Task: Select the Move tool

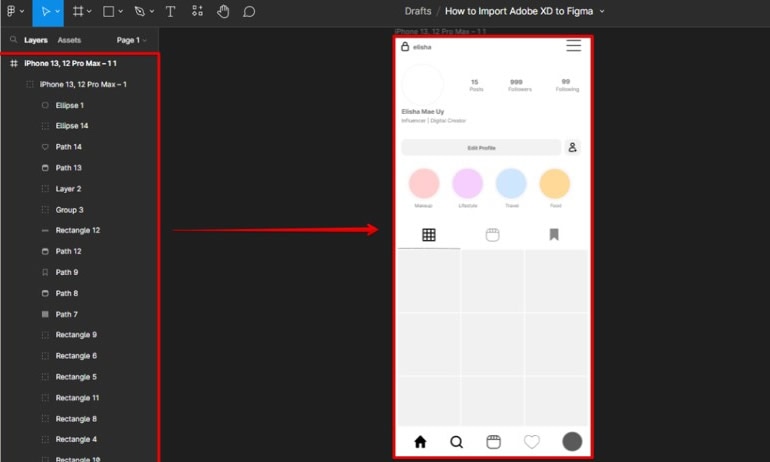Action: [45, 11]
